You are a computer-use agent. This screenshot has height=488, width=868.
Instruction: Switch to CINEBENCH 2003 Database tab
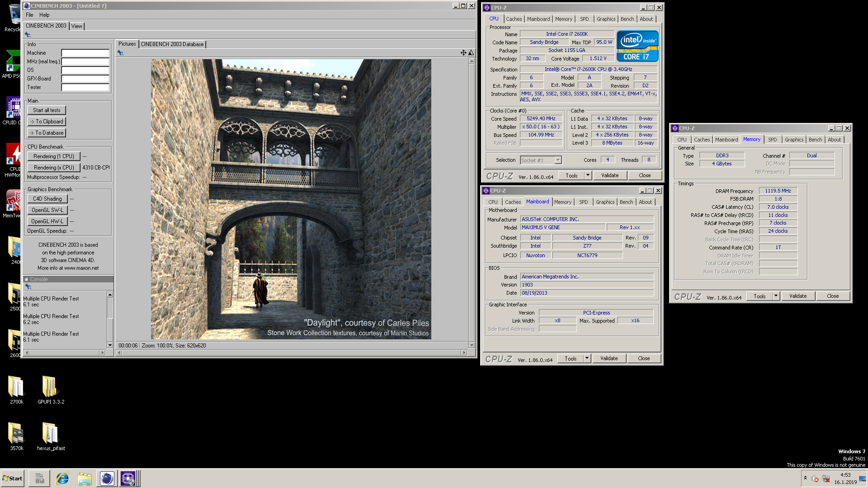point(172,44)
